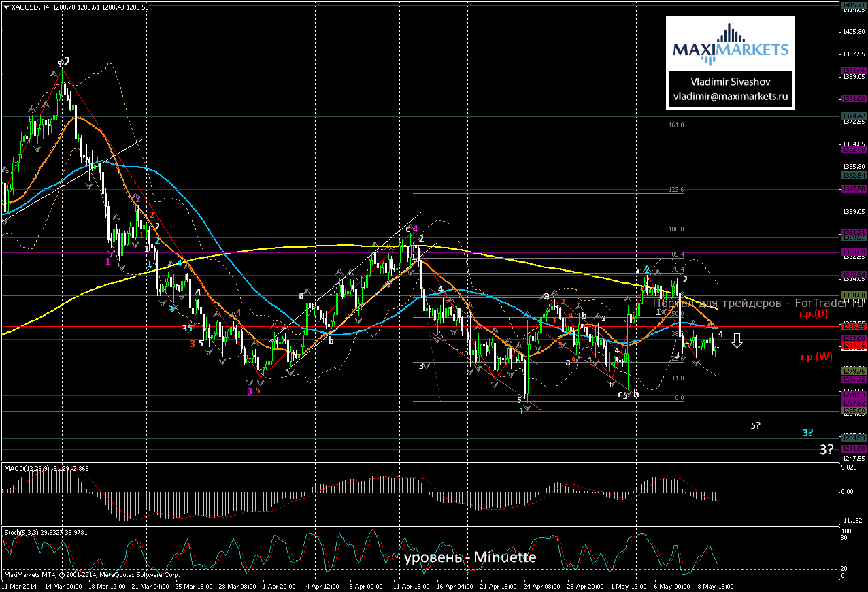Click the down arrow forecast icon

[x=737, y=340]
